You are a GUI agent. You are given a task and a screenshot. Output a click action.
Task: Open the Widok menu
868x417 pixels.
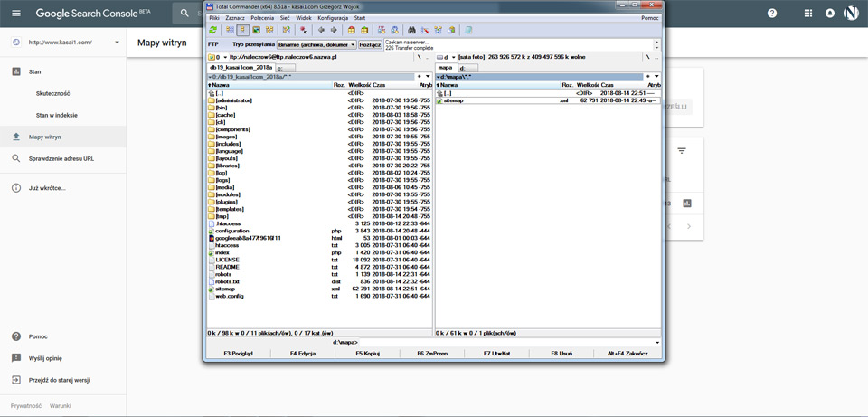pos(304,18)
